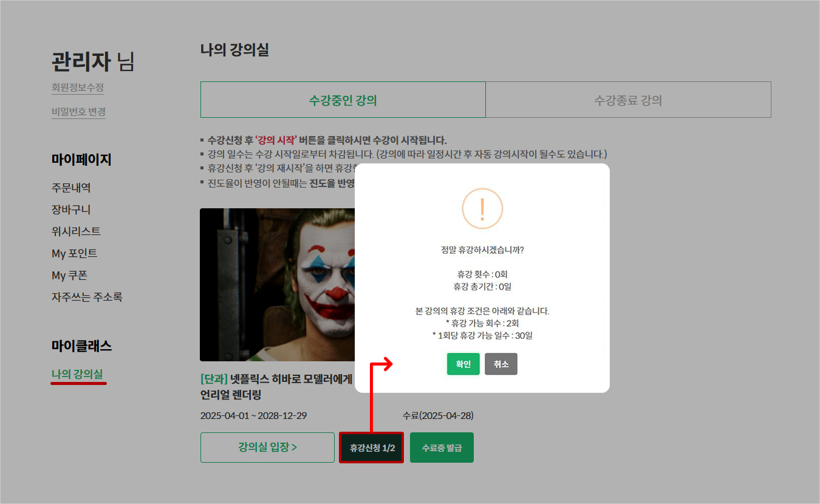Open 장바구니 from the sidebar

[71, 209]
